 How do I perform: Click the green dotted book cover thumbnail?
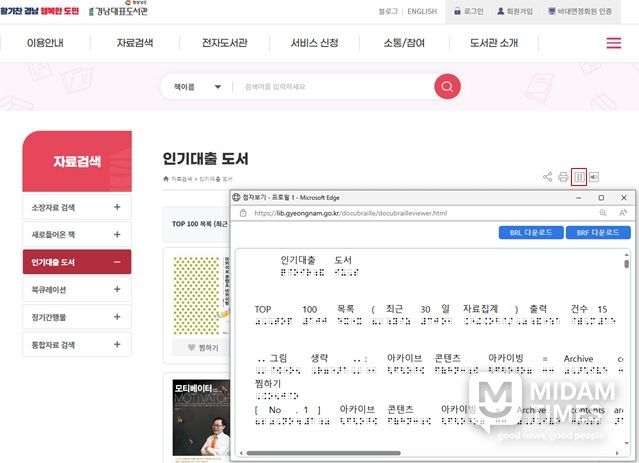(x=201, y=295)
